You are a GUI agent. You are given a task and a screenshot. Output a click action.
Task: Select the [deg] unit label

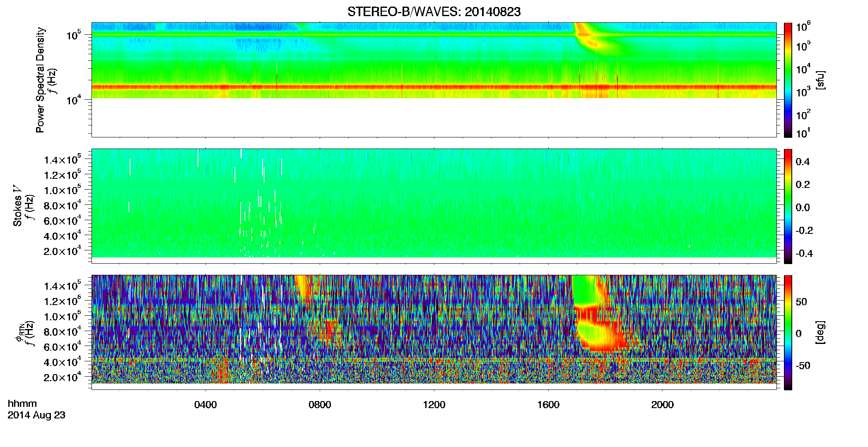pyautogui.click(x=820, y=332)
